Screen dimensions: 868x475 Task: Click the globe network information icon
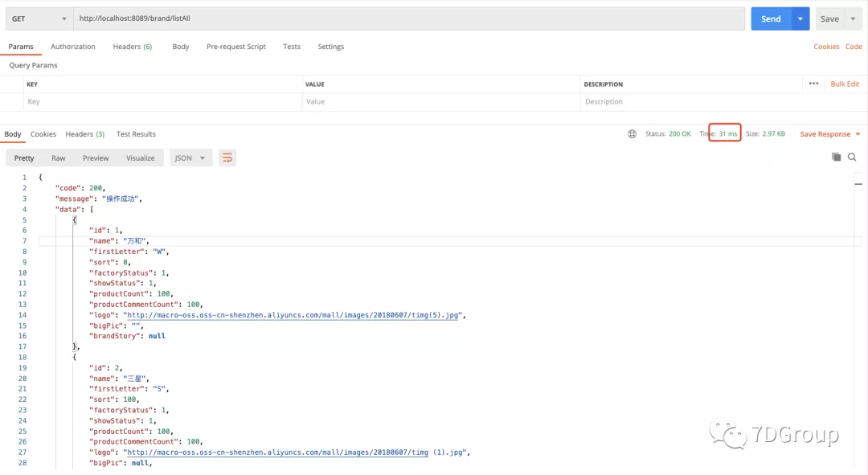click(632, 134)
